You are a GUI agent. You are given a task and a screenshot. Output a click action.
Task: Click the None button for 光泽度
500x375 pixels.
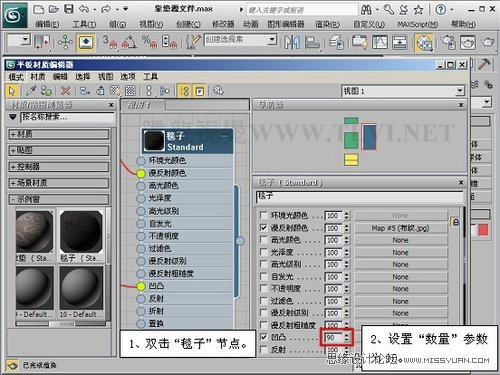pos(401,252)
